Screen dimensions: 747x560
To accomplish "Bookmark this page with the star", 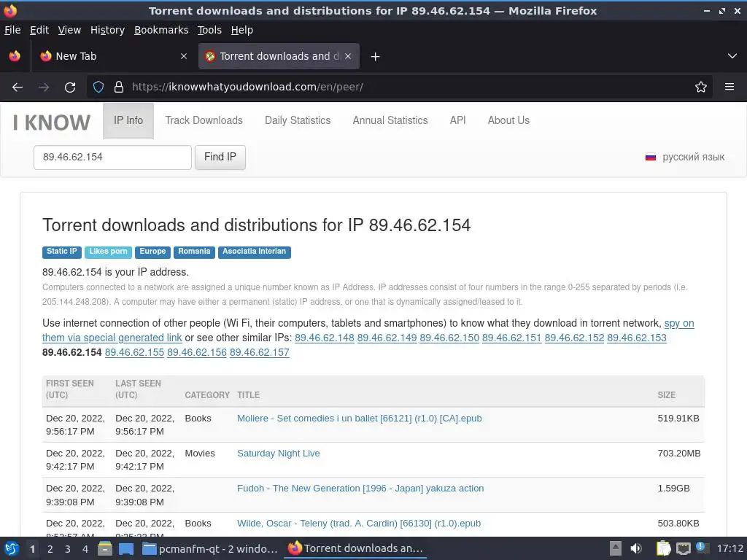I will tap(701, 87).
